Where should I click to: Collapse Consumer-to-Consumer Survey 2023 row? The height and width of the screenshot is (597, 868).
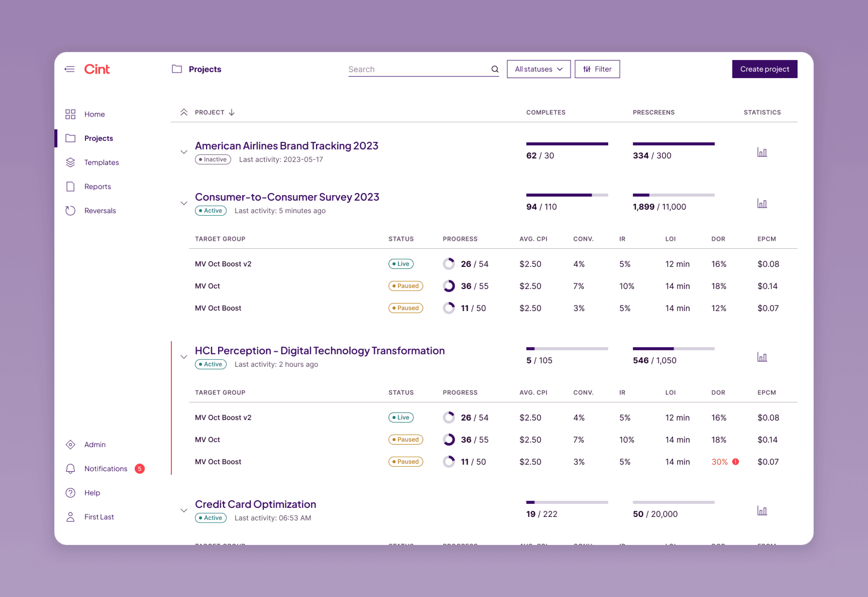[184, 203]
